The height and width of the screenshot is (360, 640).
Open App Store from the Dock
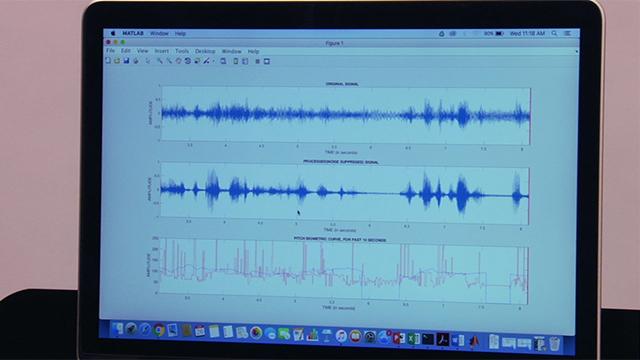(384, 338)
